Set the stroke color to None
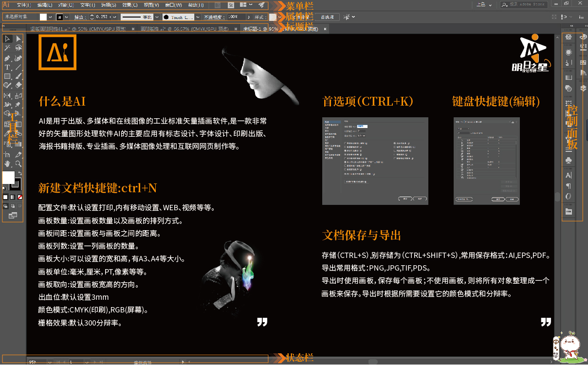Screen dimensions: 588x365 (19, 197)
